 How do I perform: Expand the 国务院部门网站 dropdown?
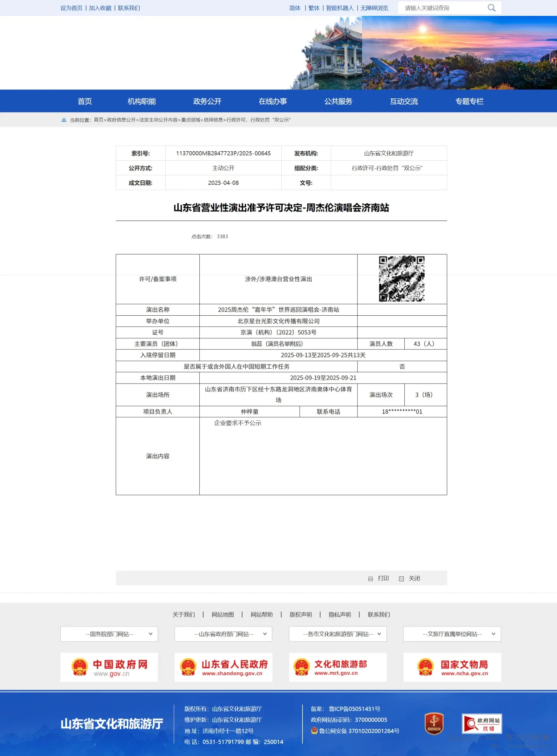click(109, 633)
